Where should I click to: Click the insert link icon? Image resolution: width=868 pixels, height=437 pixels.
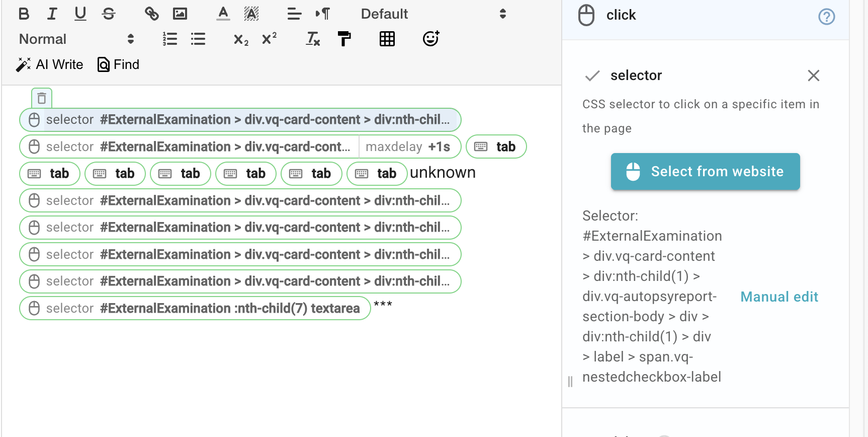point(151,14)
